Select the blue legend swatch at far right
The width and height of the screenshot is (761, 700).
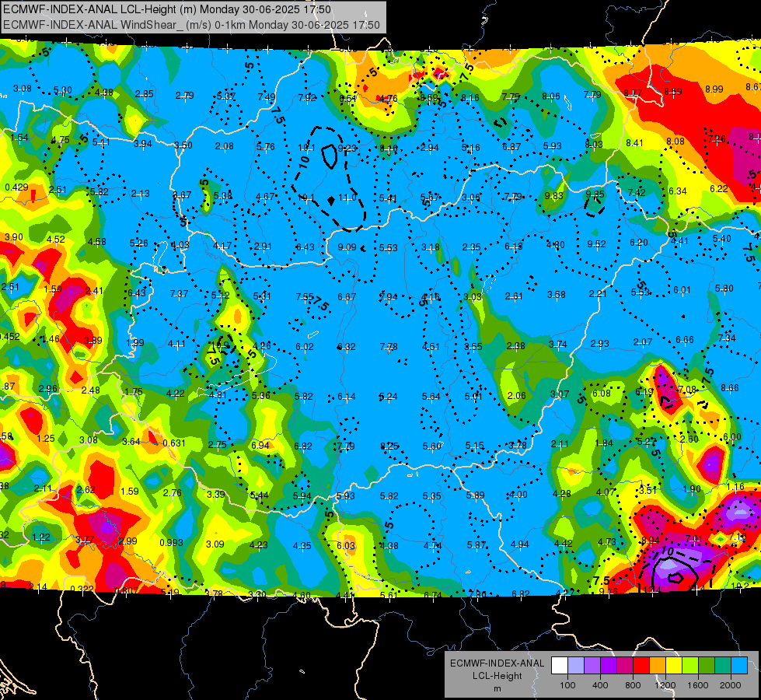point(739,666)
